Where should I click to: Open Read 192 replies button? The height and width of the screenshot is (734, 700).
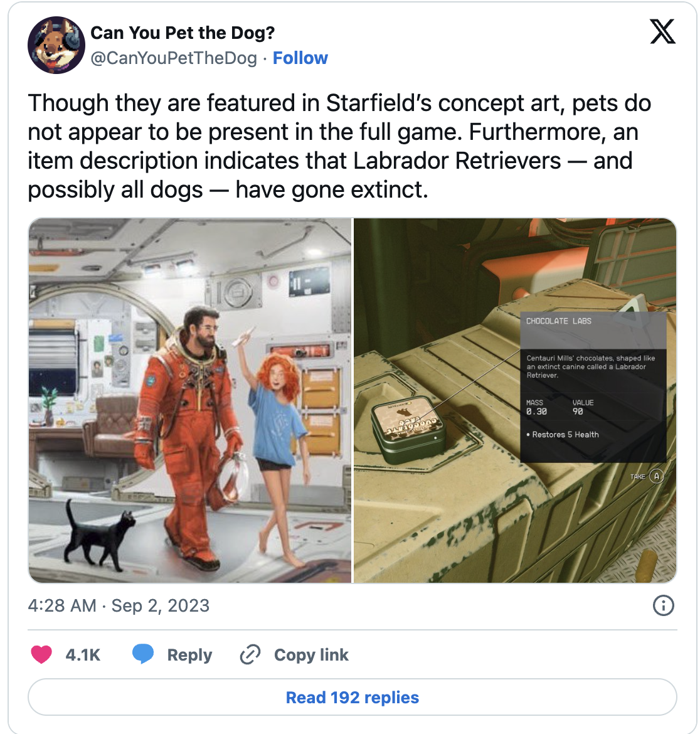tap(353, 697)
